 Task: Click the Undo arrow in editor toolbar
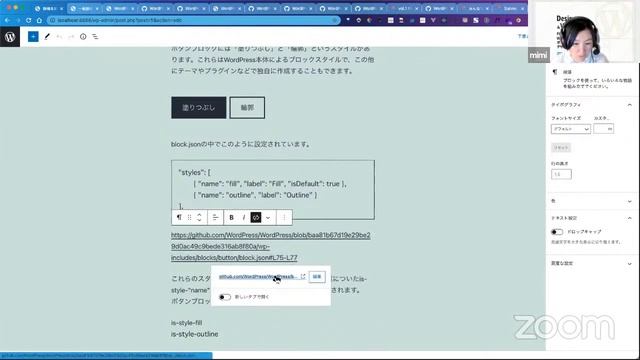59,37
